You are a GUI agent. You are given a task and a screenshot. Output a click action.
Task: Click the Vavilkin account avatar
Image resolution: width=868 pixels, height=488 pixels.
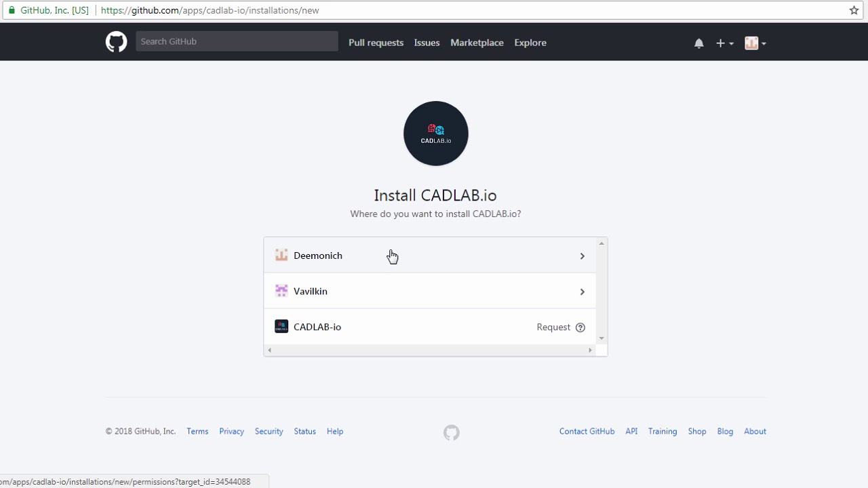(281, 291)
